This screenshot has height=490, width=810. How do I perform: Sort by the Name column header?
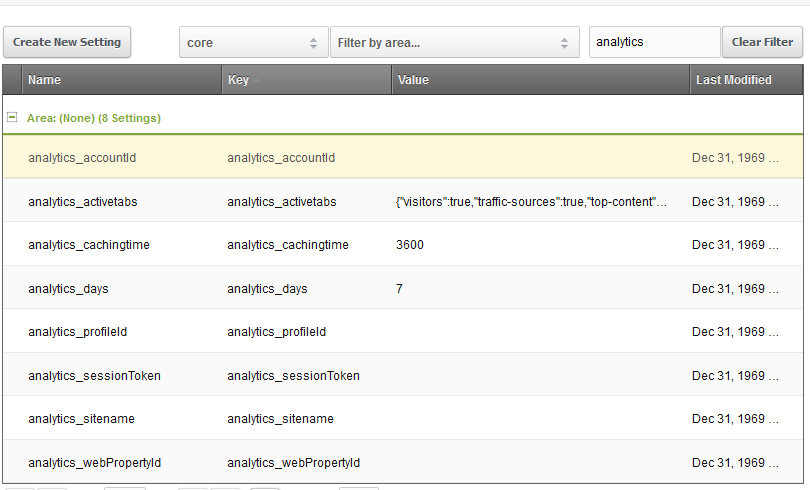click(44, 80)
